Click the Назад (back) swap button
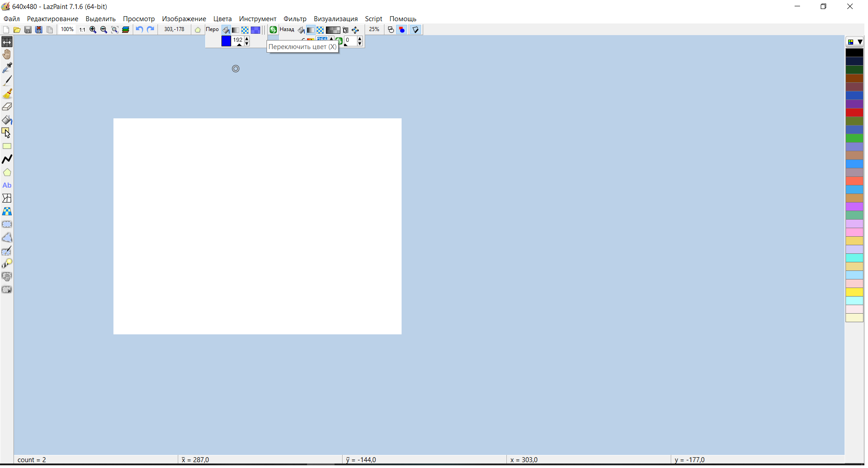868x468 pixels. [x=273, y=30]
